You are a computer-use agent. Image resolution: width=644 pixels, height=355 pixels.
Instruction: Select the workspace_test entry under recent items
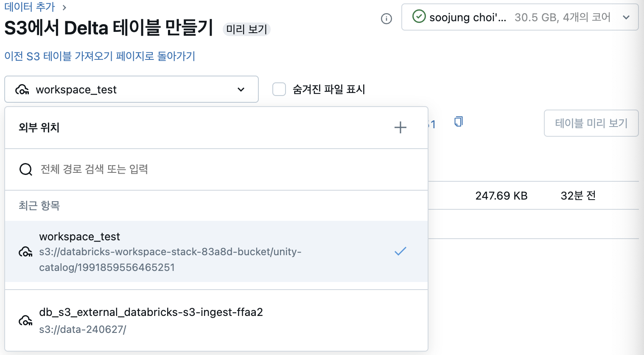pyautogui.click(x=170, y=251)
